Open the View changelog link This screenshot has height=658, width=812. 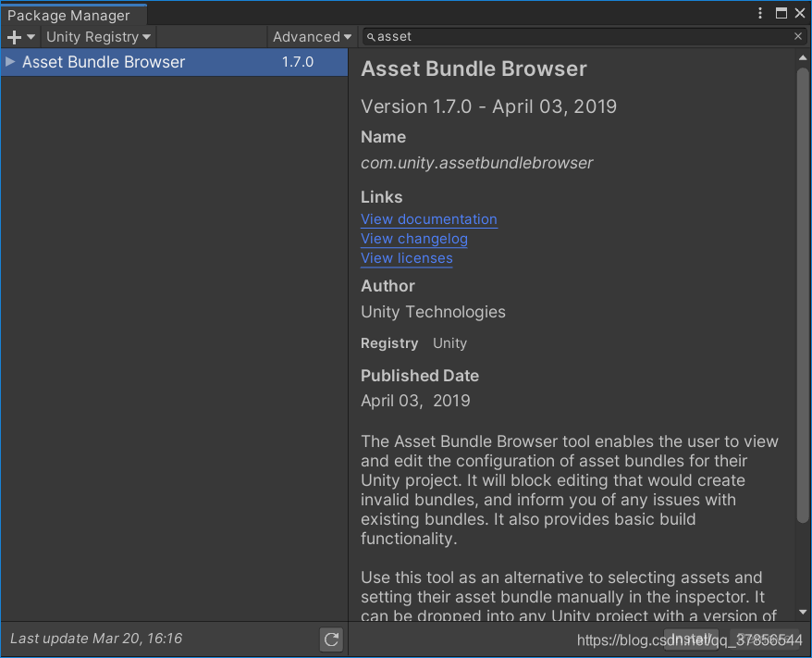414,239
